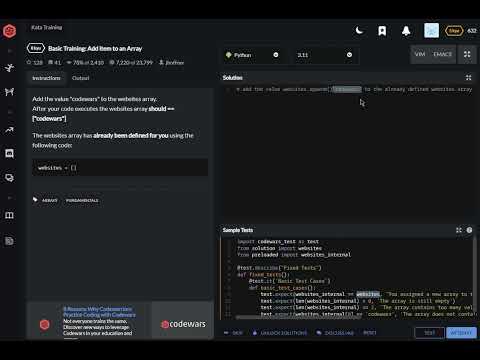Screen dimensions: 480x360
Task: Click the FUNDAMENTALS tag
Action: [x=82, y=200]
